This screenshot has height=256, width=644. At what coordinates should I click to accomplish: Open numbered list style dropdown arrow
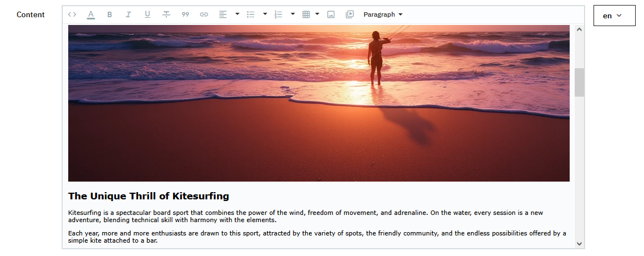click(x=293, y=14)
